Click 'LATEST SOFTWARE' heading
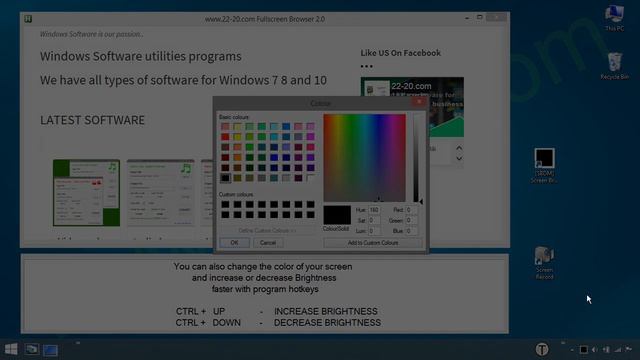The width and height of the screenshot is (640, 360). (92, 120)
